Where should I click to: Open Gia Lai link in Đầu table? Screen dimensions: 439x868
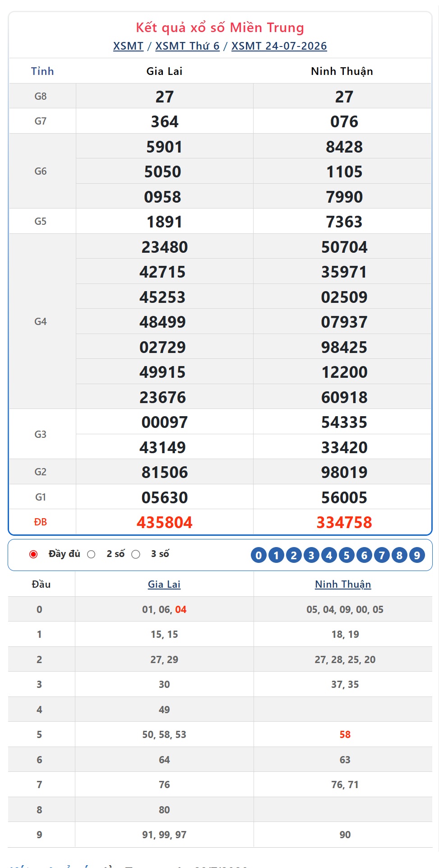[164, 584]
